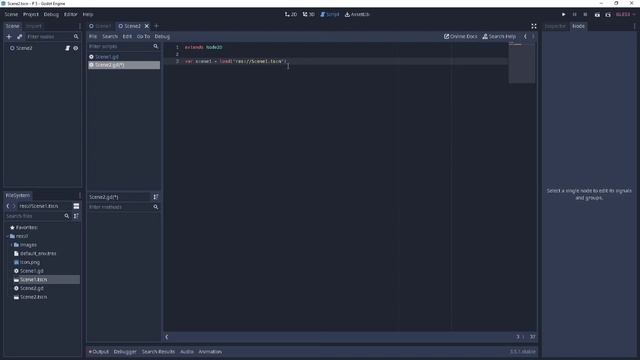This screenshot has width=640, height=360.
Task: Select the Node dock tab
Action: [578, 26]
